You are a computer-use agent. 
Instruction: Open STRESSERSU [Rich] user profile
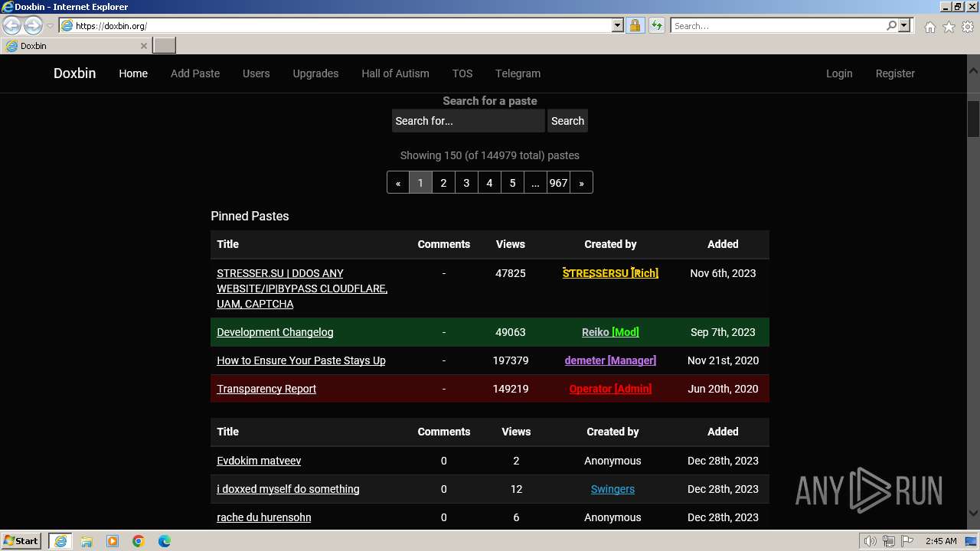coord(610,273)
